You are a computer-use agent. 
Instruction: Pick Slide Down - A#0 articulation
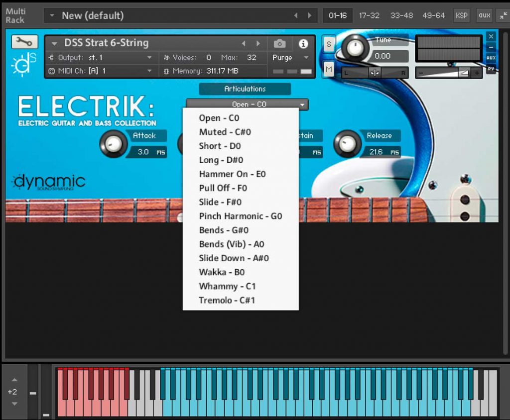coord(241,258)
